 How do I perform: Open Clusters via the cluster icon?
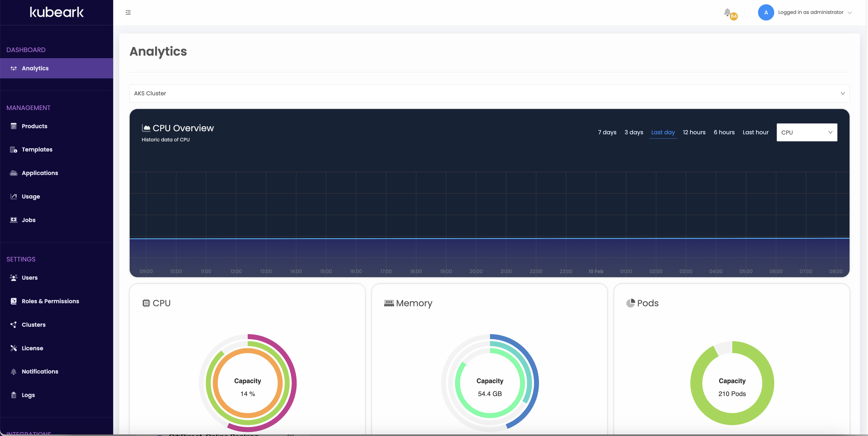tap(13, 324)
